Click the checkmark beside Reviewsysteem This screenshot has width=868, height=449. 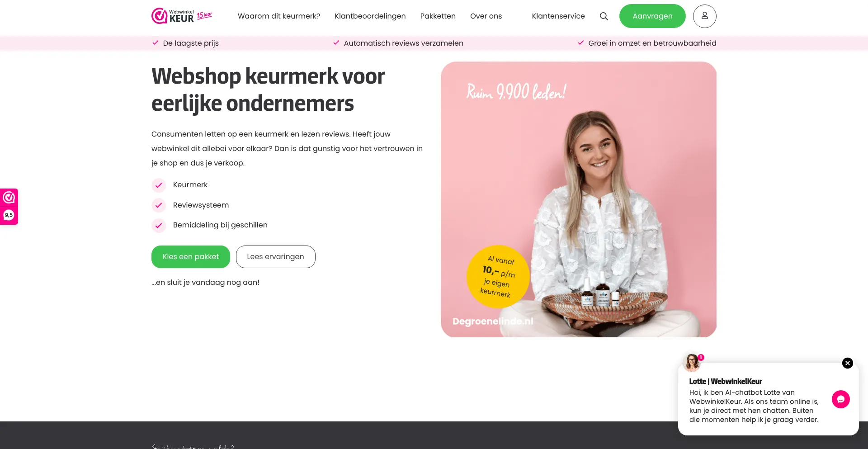pyautogui.click(x=159, y=205)
